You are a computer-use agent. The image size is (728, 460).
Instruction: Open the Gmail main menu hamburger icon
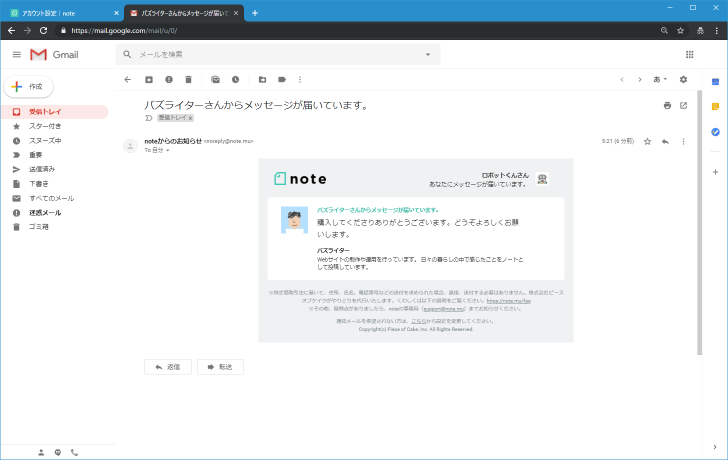(17, 55)
